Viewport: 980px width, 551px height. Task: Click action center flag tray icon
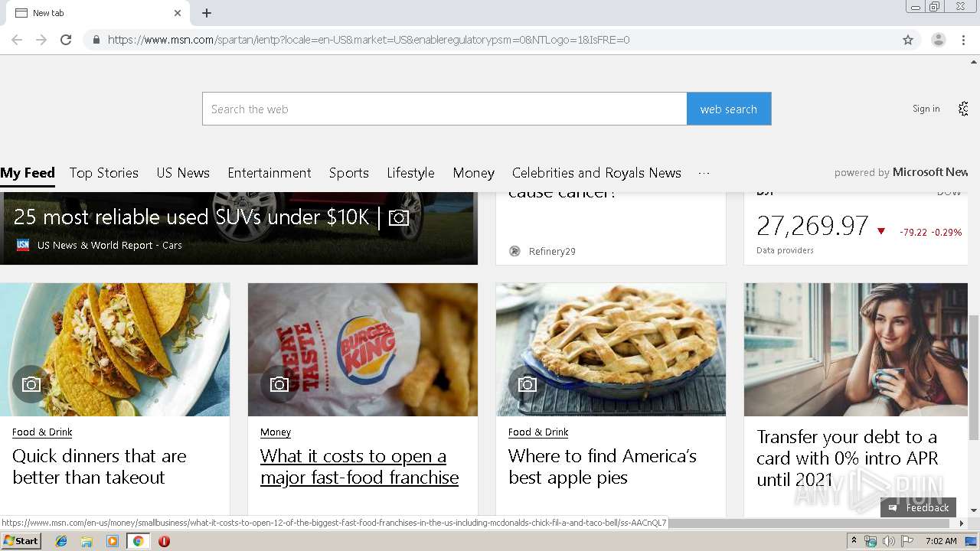point(907,541)
